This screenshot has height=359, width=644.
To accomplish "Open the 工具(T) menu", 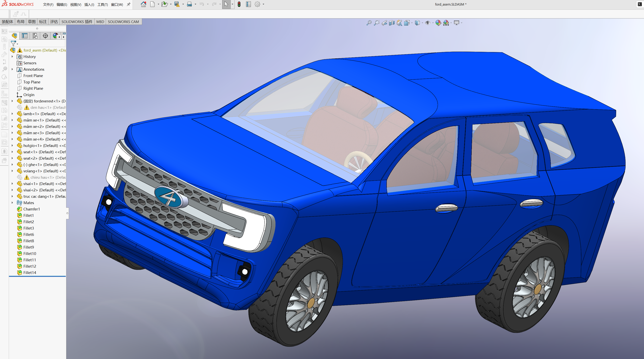I will (102, 5).
